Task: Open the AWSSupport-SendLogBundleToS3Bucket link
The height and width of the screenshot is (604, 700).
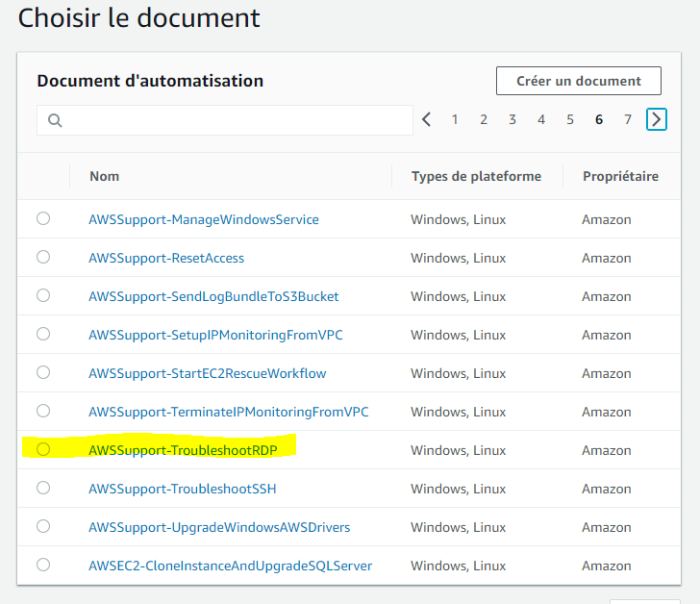Action: (213, 296)
